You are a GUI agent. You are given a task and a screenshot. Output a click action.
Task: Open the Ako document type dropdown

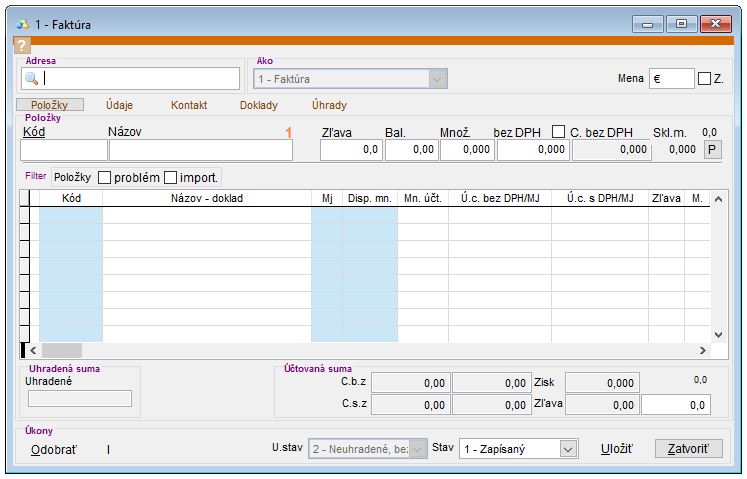pyautogui.click(x=437, y=79)
